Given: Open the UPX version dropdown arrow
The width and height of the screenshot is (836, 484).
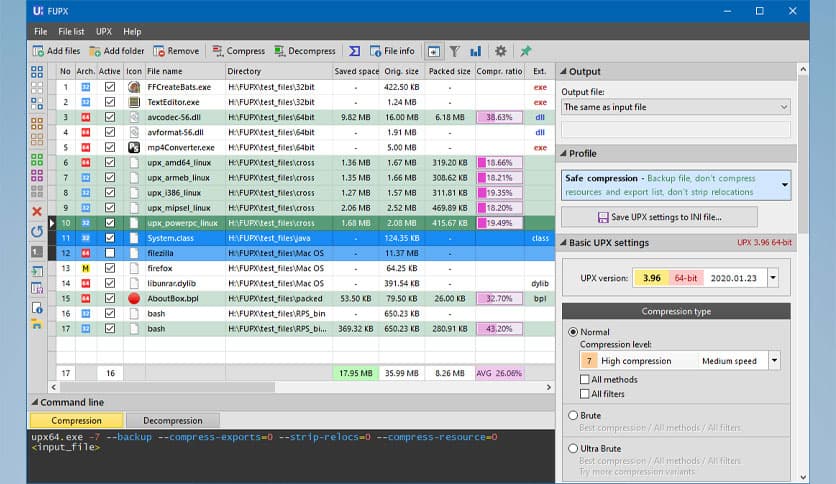Looking at the screenshot, I should [x=773, y=278].
